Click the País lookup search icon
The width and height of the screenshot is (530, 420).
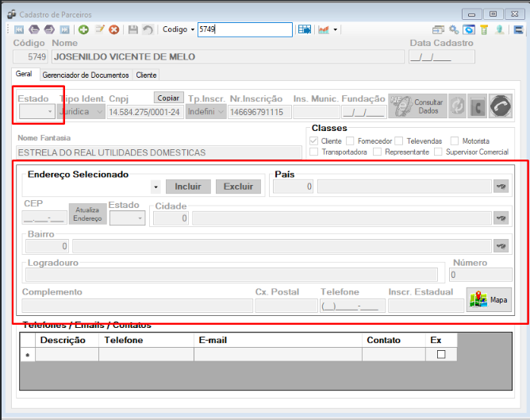[501, 187]
